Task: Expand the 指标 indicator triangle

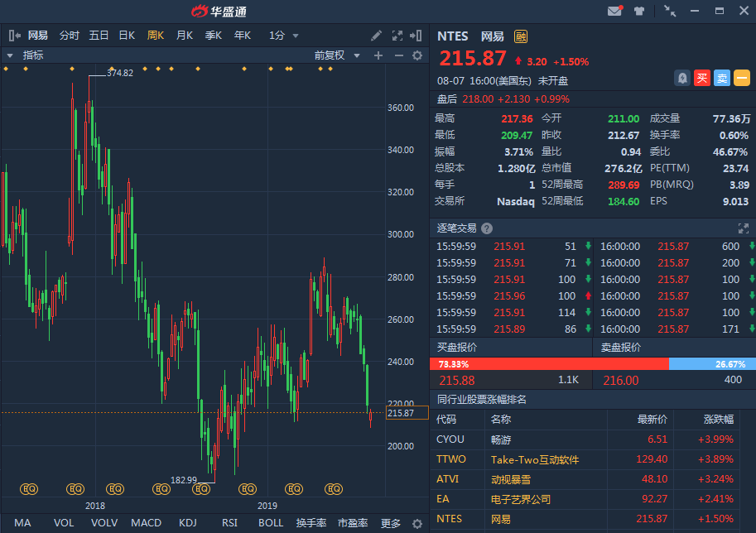Action: [10, 55]
